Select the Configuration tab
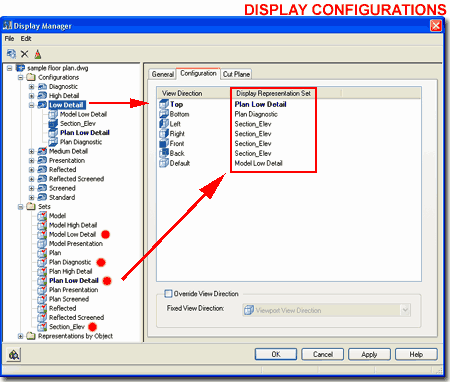 point(198,73)
